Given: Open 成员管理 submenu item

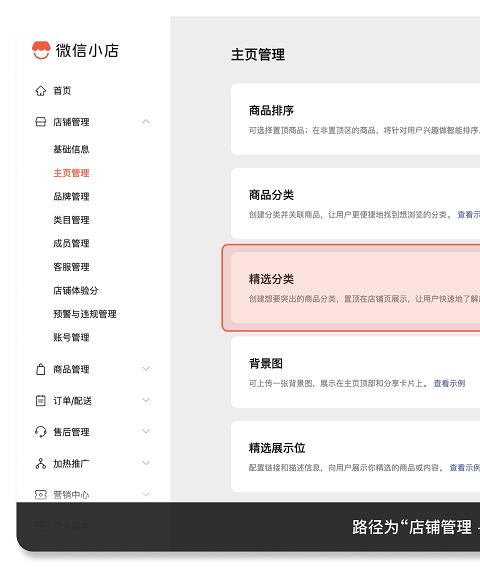Looking at the screenshot, I should [71, 243].
